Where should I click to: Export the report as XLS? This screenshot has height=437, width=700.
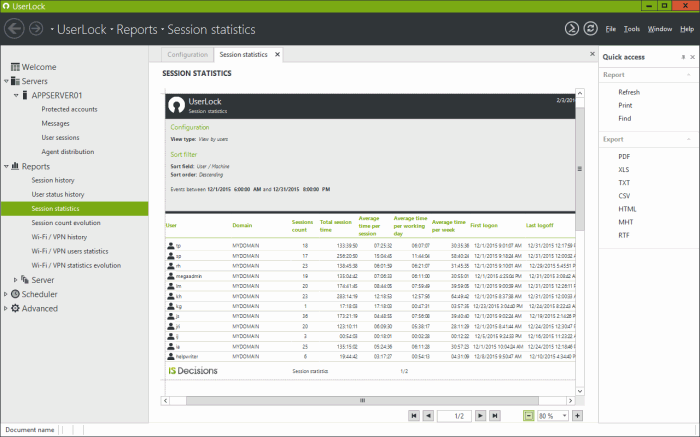click(624, 170)
